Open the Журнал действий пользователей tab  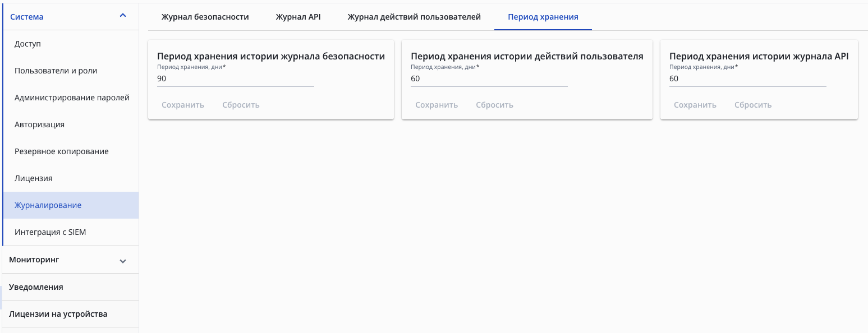point(414,17)
